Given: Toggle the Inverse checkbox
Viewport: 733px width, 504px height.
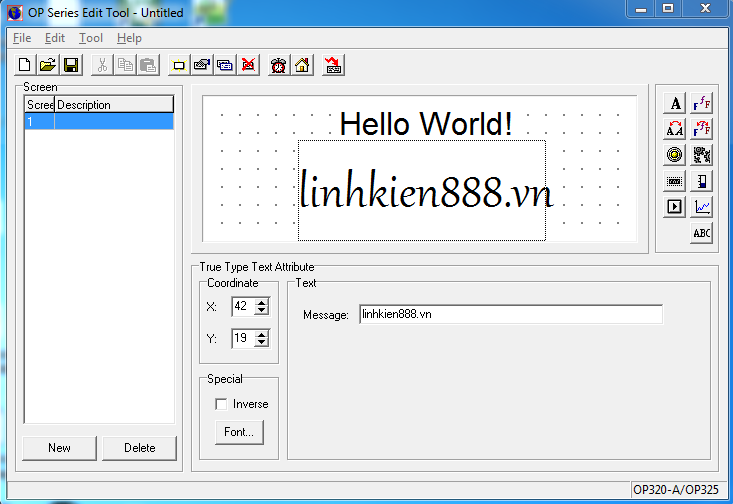Looking at the screenshot, I should 221,404.
